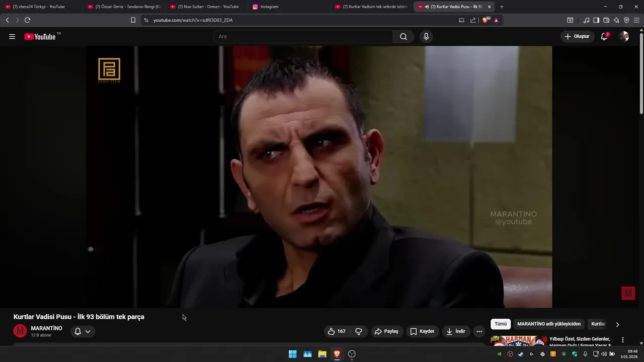Open MARANTİNO channel name link

click(47, 328)
